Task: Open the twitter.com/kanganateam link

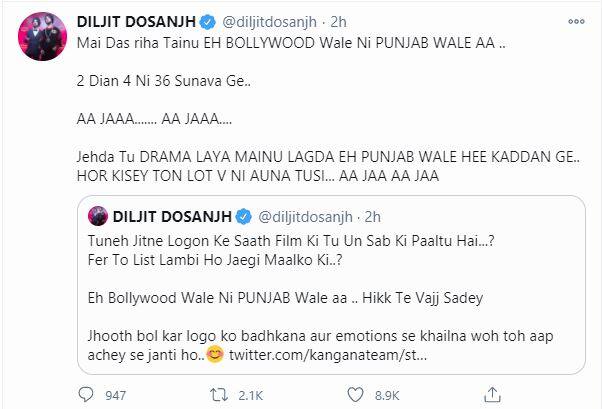Action: [x=328, y=355]
